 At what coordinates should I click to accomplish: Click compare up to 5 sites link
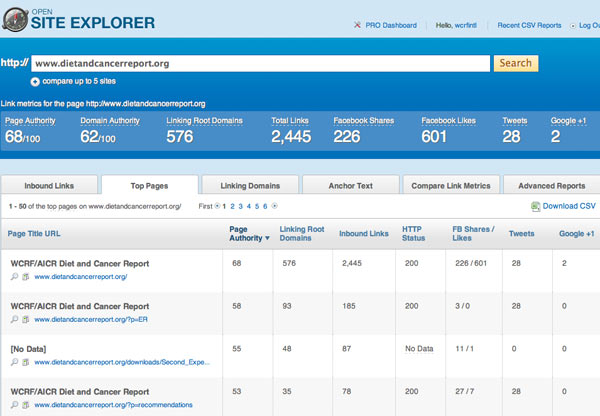(79, 81)
